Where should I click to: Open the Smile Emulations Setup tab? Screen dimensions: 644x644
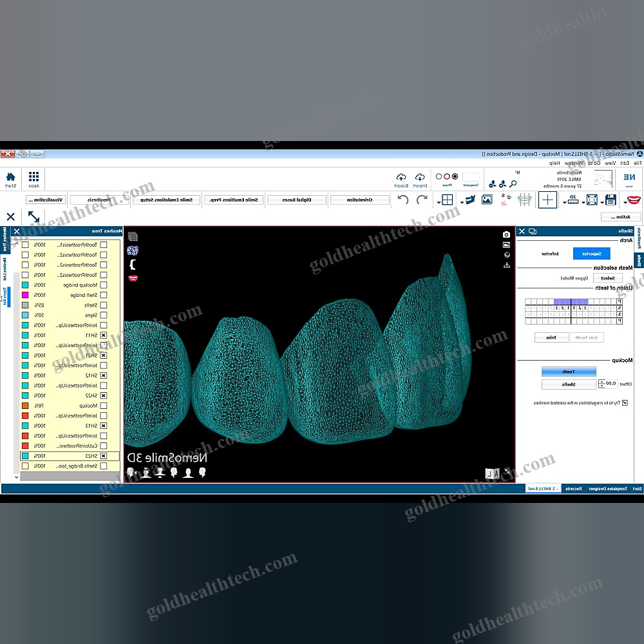coord(166,200)
